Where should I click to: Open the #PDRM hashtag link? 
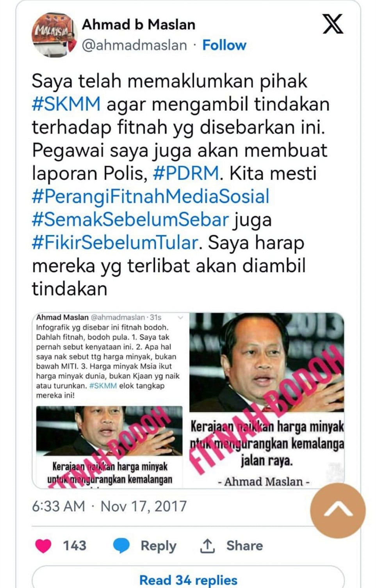click(186, 173)
